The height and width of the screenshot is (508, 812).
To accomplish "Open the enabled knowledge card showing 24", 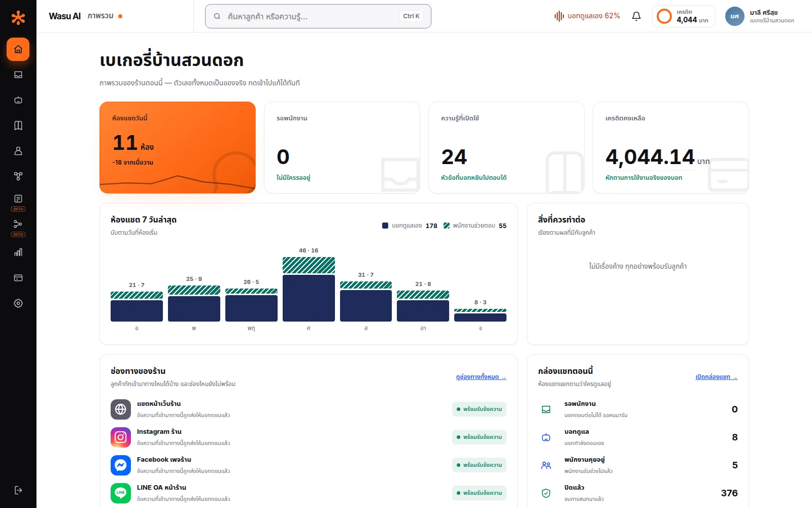I will (506, 147).
